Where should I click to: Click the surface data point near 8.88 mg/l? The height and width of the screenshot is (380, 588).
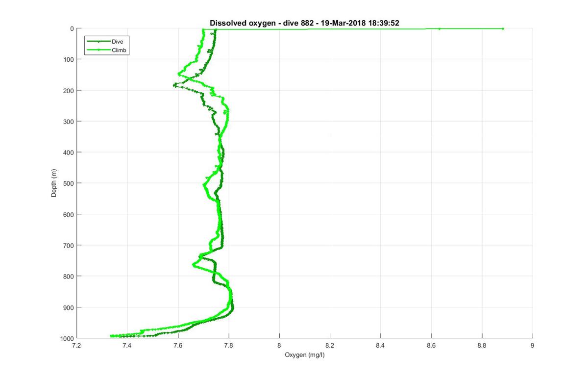pos(503,29)
